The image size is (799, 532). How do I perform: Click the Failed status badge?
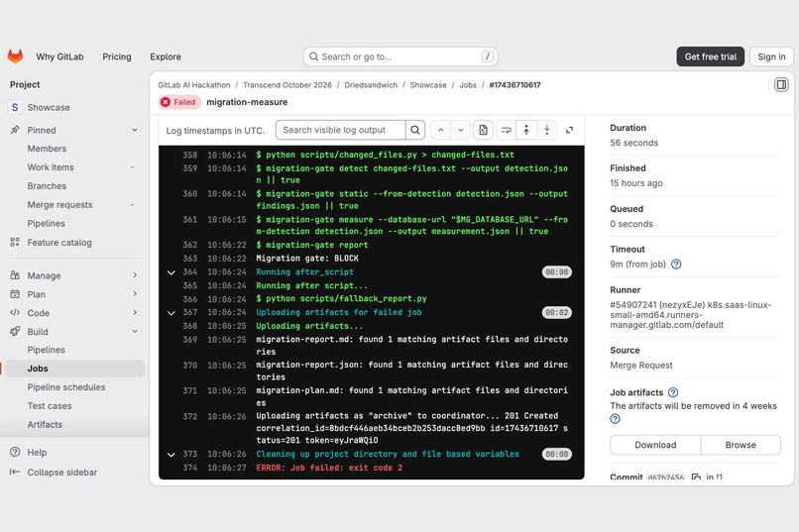179,102
